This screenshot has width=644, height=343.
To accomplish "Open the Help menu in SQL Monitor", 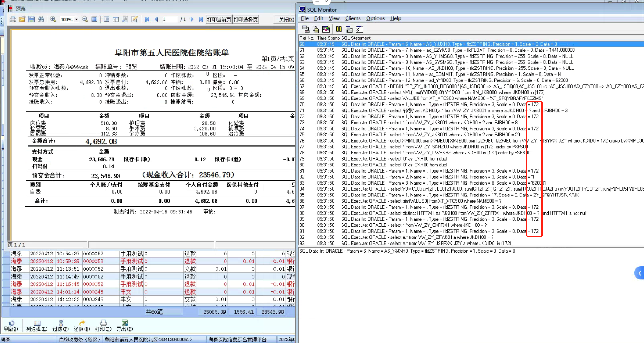I will 396,18.
